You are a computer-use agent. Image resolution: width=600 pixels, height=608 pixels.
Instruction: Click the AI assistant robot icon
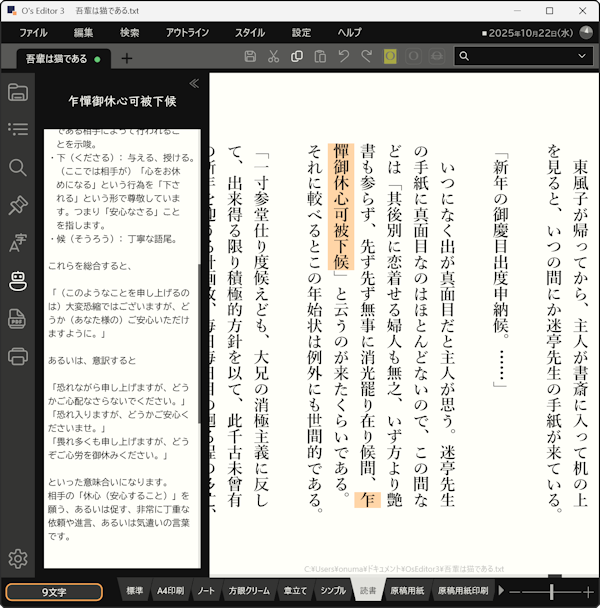pyautogui.click(x=17, y=281)
